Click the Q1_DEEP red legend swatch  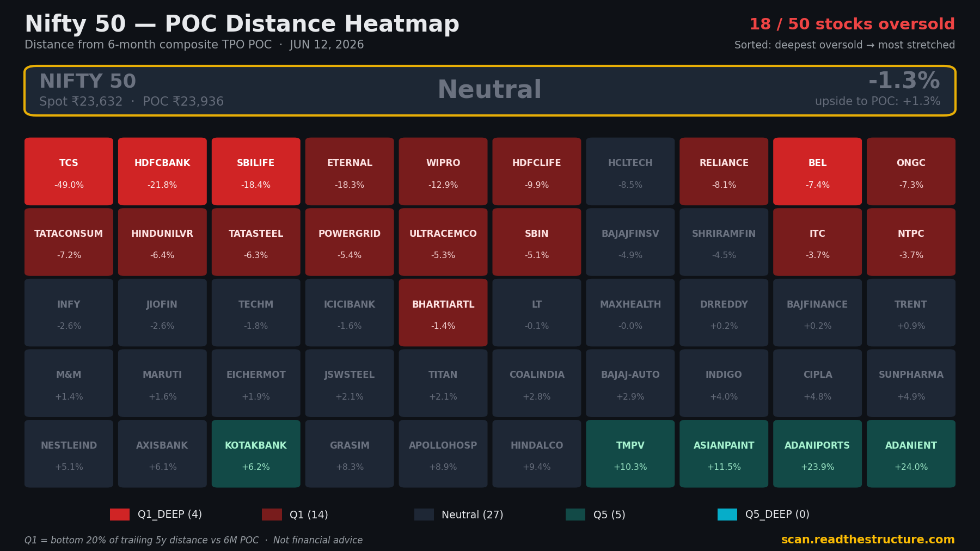point(120,515)
